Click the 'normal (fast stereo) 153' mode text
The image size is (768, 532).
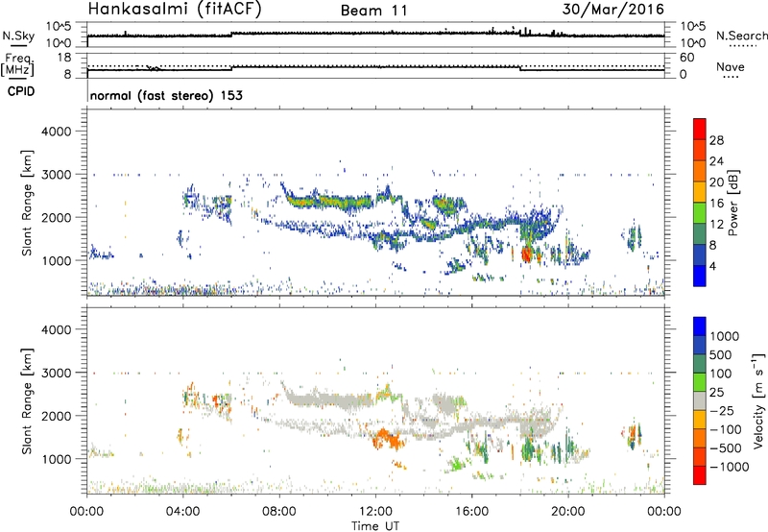point(166,95)
